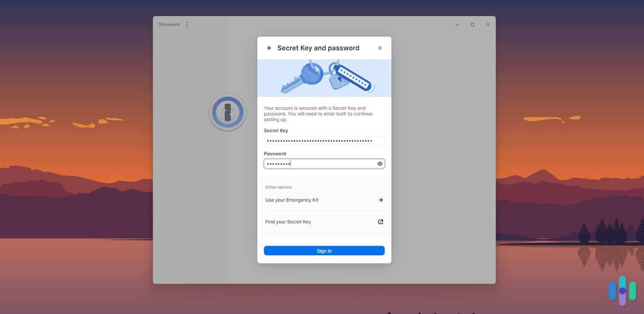Screen dimensions: 644x314
Task: Focus the Secret Key input field
Action: click(324, 140)
